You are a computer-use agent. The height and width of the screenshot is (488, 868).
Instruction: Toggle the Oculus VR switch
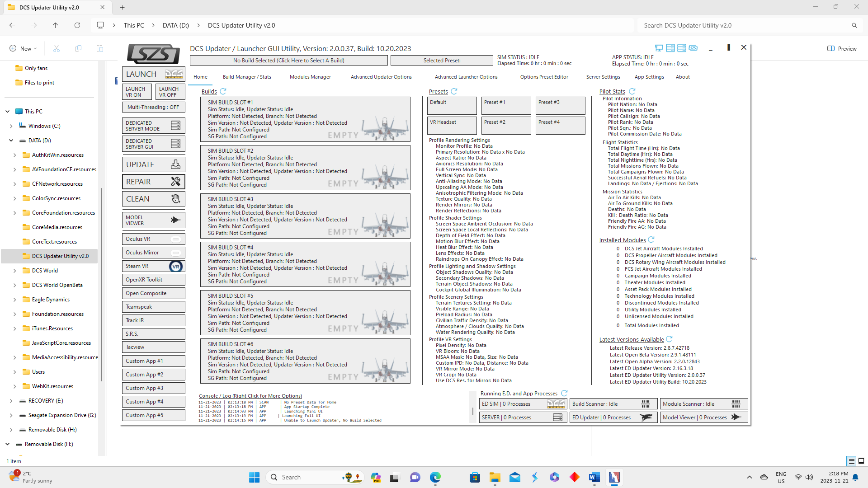coord(176,239)
